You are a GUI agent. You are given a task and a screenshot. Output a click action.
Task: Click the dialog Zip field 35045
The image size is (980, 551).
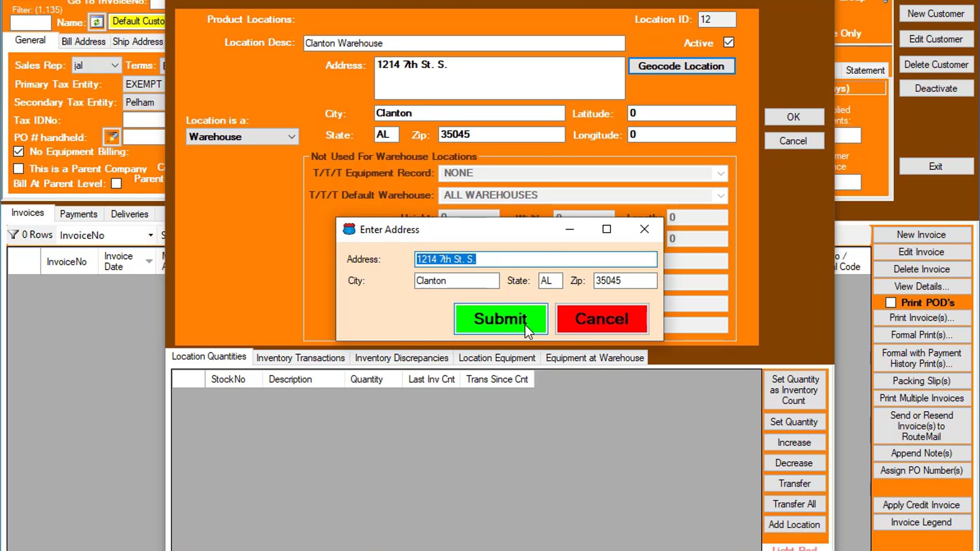pos(625,281)
